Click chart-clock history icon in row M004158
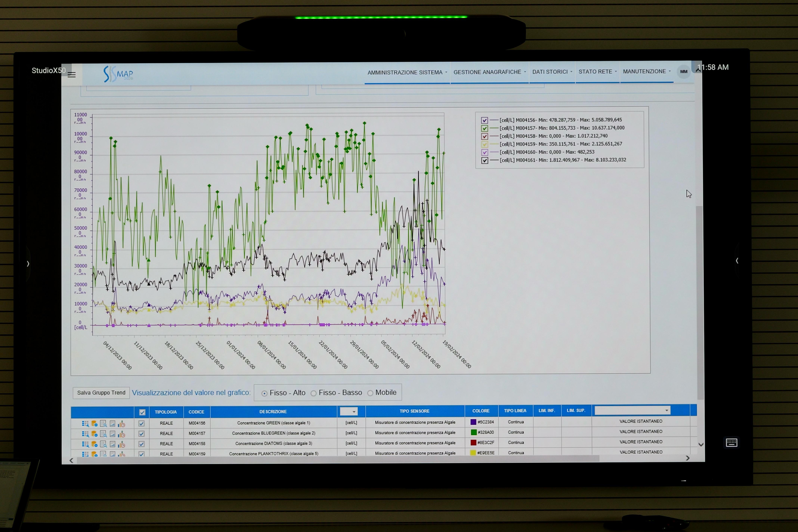The image size is (798, 532). click(x=121, y=444)
